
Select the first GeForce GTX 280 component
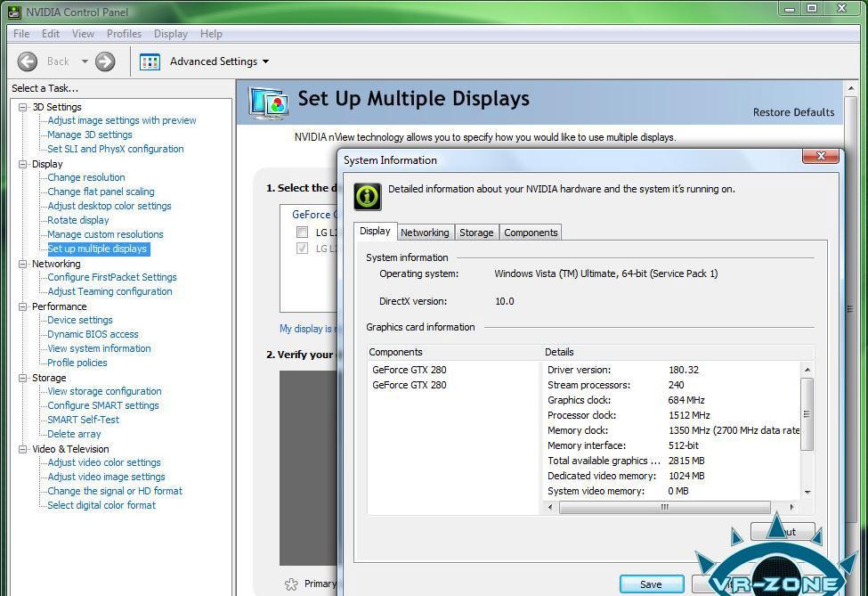410,370
